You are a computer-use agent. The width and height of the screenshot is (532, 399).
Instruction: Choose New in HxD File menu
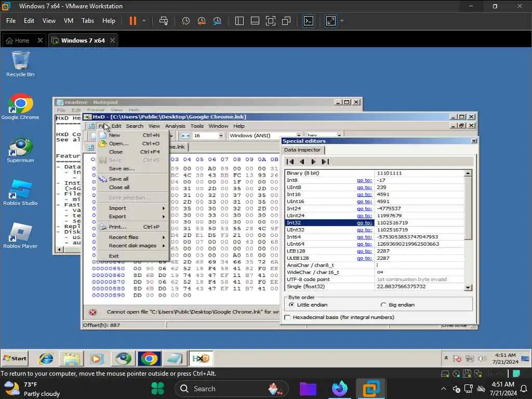click(132, 135)
